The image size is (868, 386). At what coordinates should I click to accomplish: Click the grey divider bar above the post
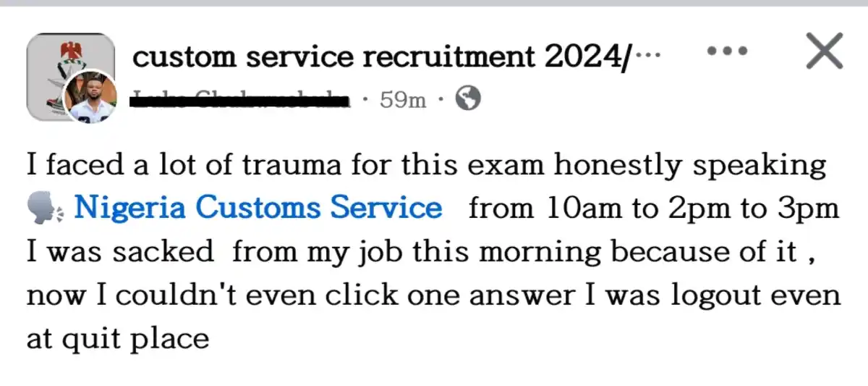tap(434, 3)
